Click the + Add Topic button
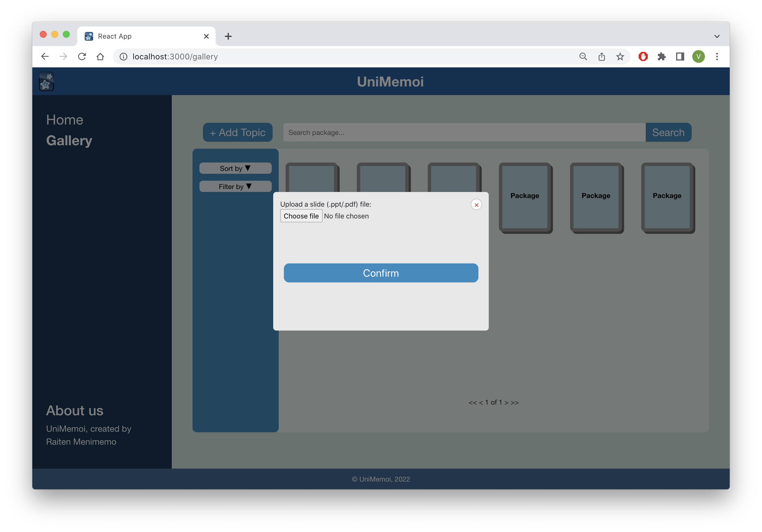 238,132
